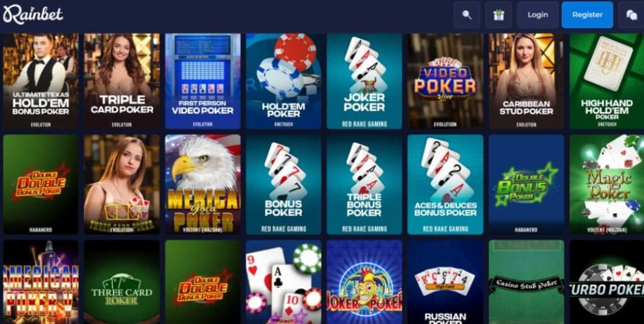The image size is (644, 324).
Task: Click the Login button
Action: (x=538, y=14)
